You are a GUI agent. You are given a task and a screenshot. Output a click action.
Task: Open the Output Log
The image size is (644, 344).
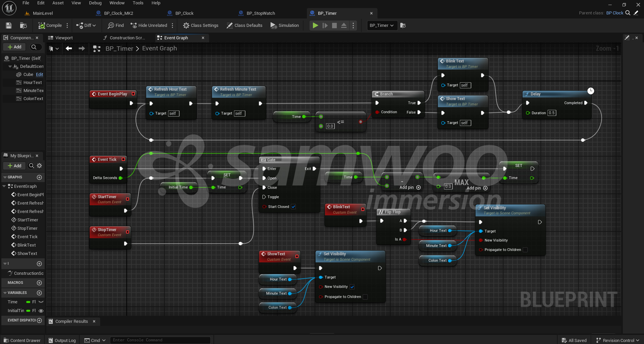(62, 341)
